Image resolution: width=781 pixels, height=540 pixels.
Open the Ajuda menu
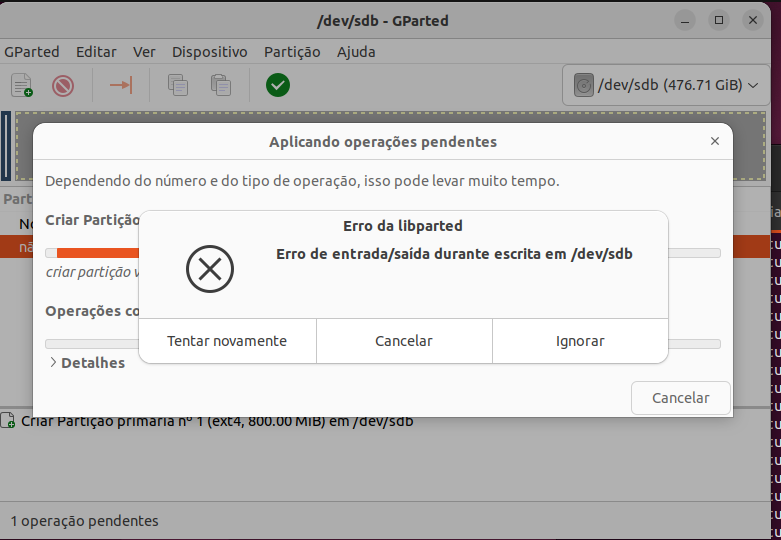(356, 52)
